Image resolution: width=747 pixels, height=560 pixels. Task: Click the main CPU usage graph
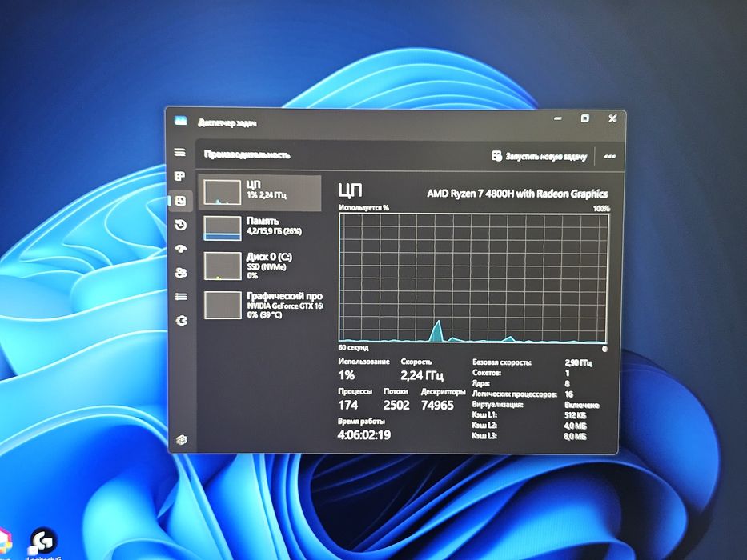pyautogui.click(x=473, y=278)
